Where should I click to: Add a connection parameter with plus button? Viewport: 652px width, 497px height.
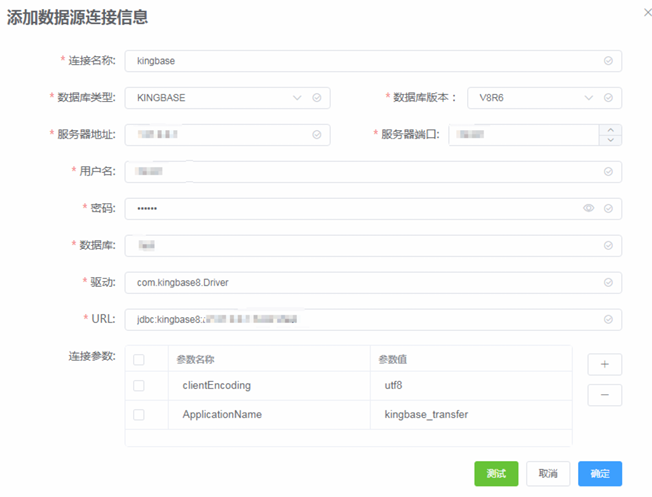click(605, 364)
